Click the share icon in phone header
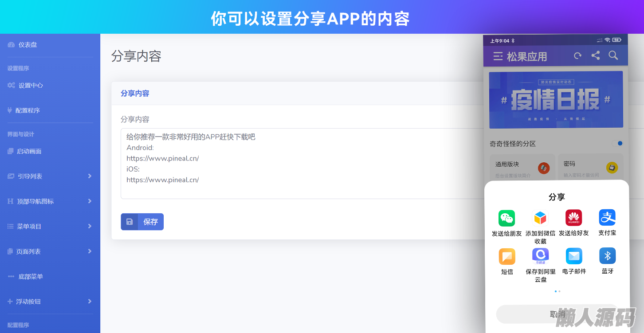Image resolution: width=644 pixels, height=333 pixels. pyautogui.click(x=596, y=56)
